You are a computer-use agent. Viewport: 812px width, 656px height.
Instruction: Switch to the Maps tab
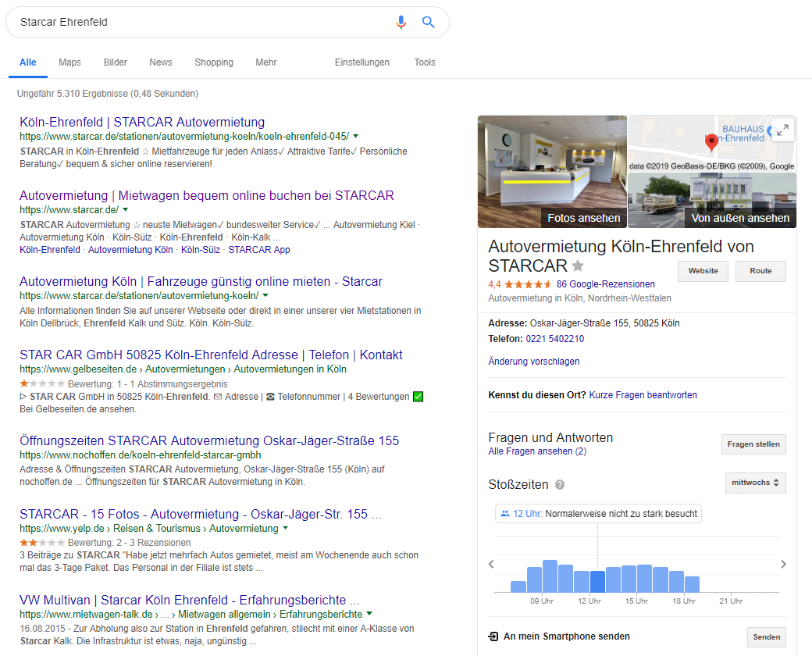tap(70, 62)
